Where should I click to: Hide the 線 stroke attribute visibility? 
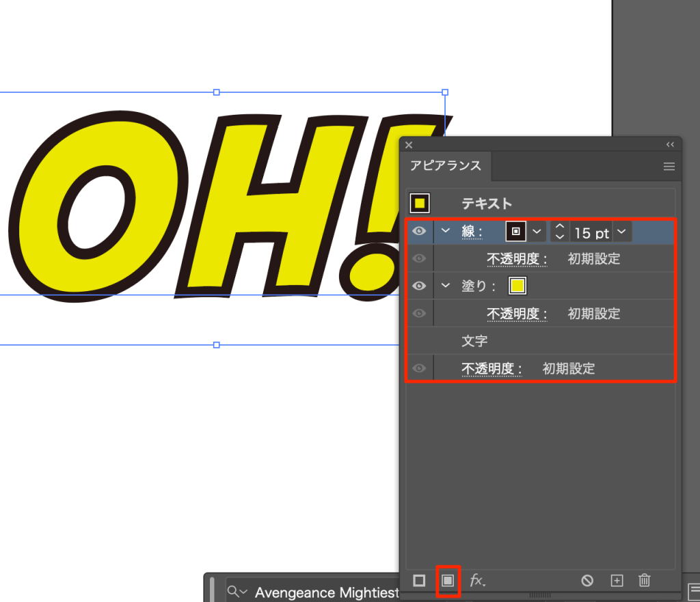419,232
